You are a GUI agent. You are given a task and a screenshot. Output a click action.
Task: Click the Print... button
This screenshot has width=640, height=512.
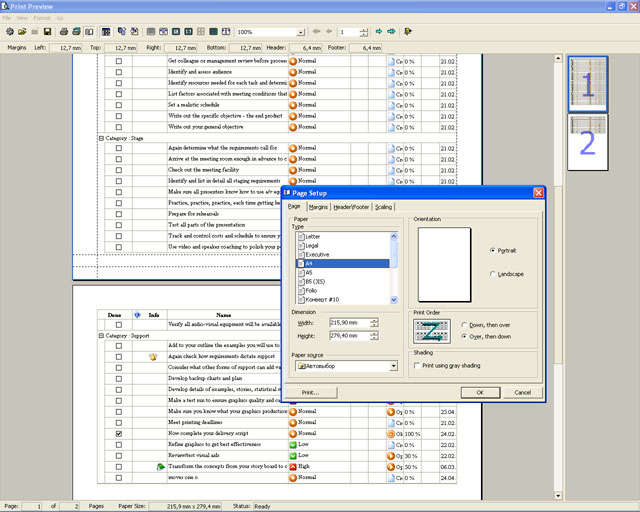(310, 392)
